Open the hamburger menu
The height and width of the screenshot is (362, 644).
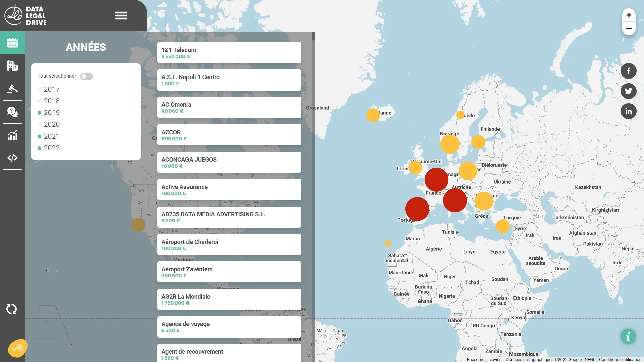[121, 15]
